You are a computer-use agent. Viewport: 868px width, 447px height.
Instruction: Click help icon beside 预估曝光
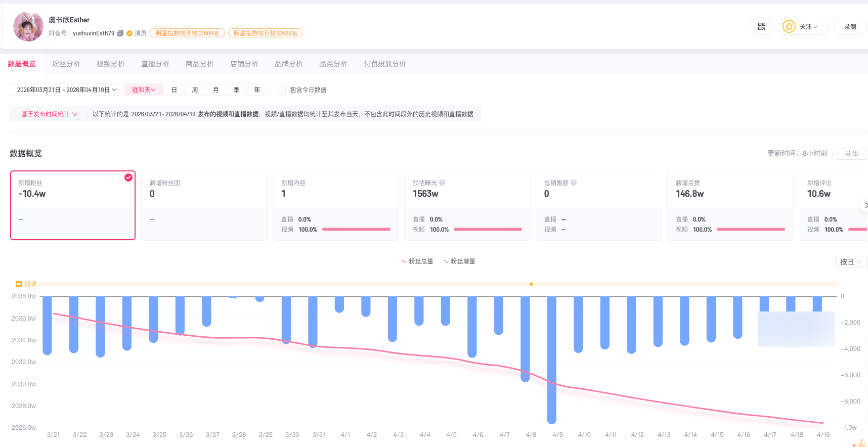(x=442, y=183)
